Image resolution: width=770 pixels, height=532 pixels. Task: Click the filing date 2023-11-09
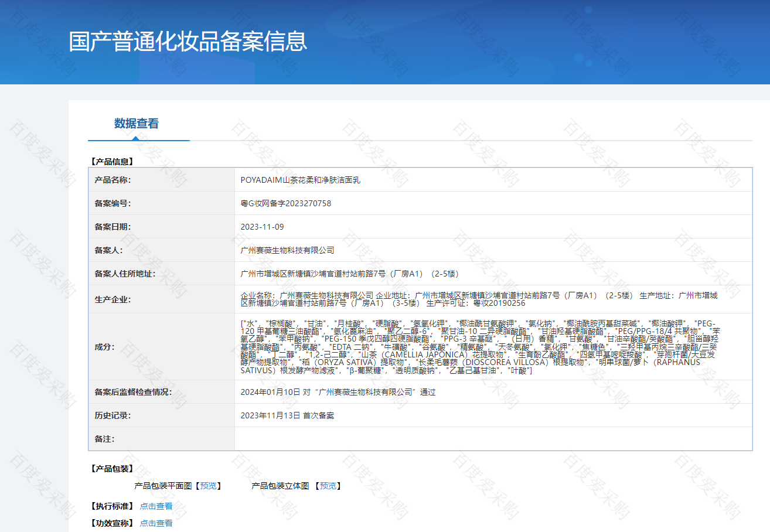262,227
